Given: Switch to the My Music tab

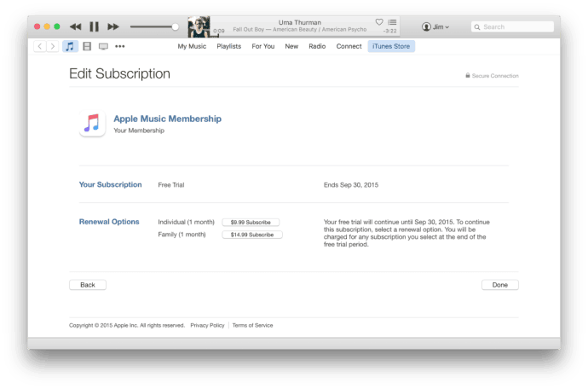Looking at the screenshot, I should coord(192,46).
